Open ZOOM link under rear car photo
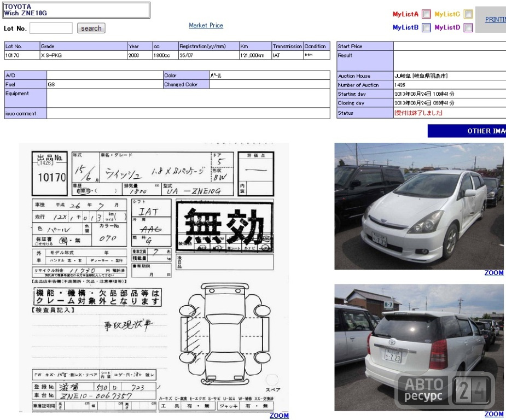The image size is (506, 420). (x=494, y=414)
